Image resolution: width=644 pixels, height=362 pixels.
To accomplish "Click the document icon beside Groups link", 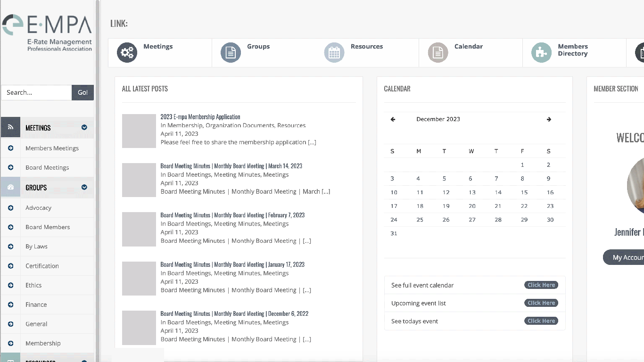I will point(231,53).
